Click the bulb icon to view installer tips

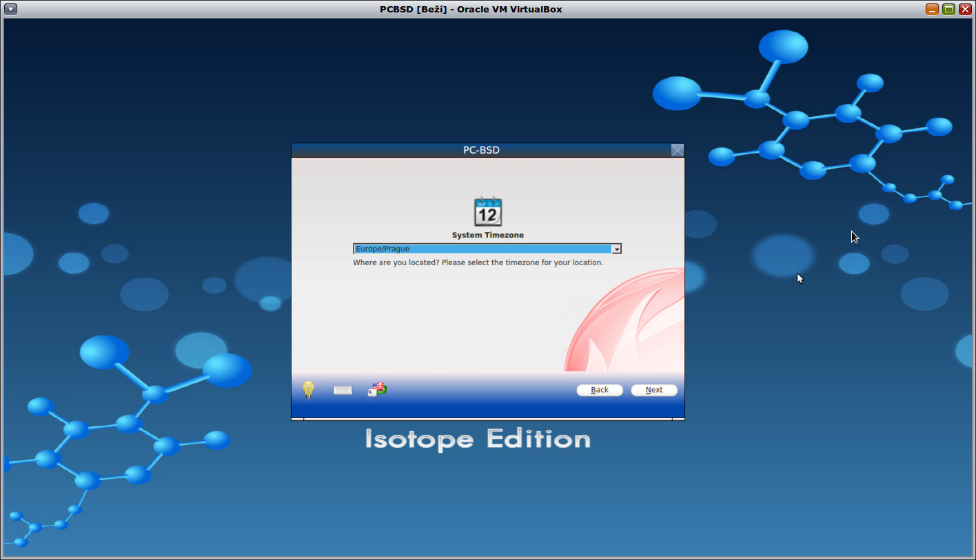(x=307, y=389)
